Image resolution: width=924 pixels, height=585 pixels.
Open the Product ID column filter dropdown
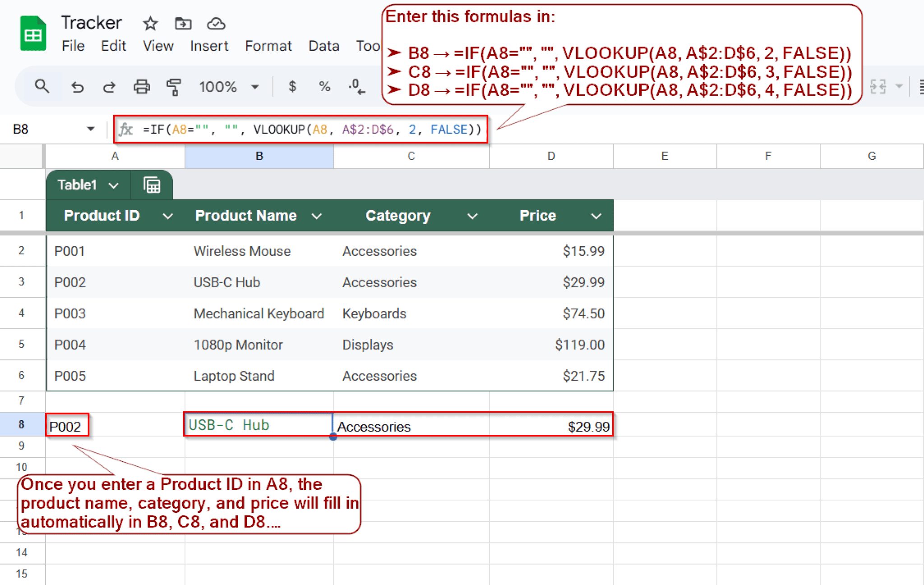[167, 216]
